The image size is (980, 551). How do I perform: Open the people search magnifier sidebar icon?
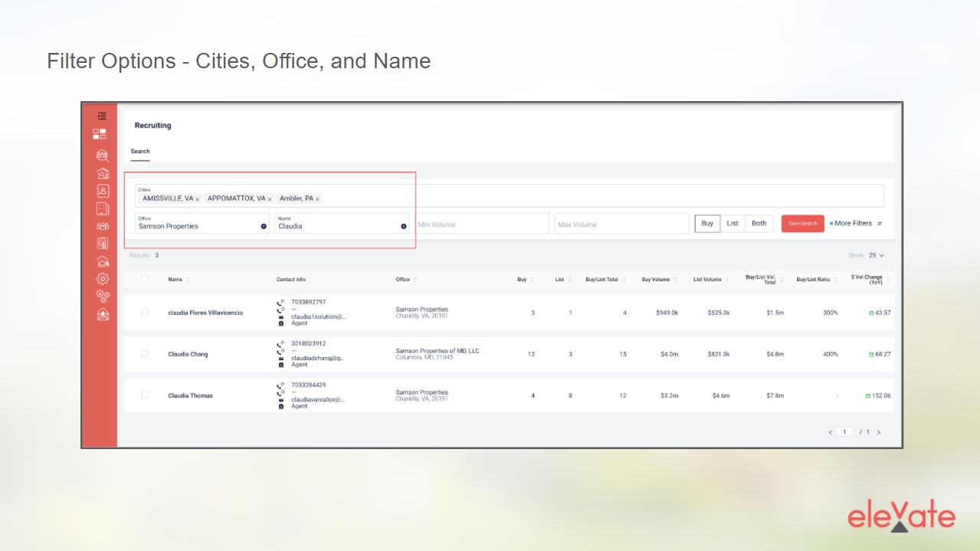coord(102,155)
